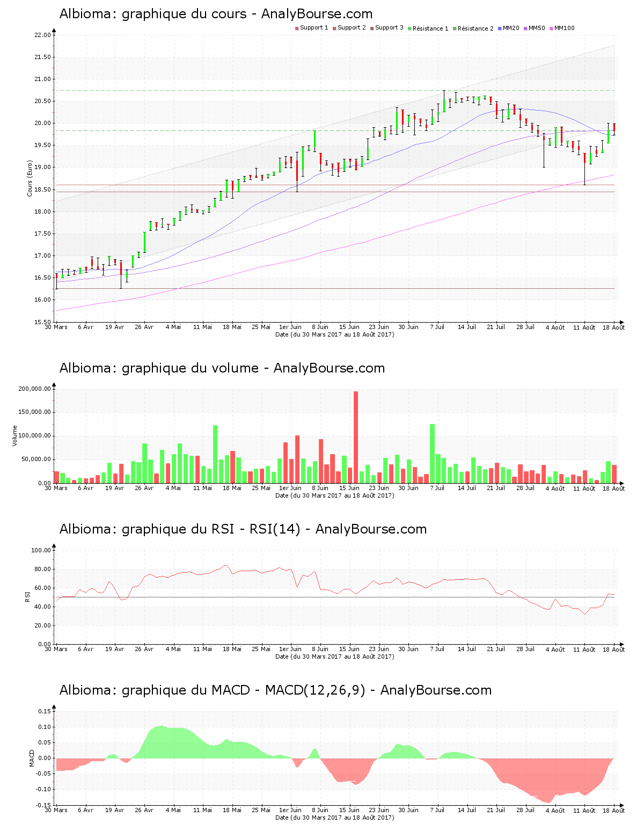This screenshot has height=832, width=644.
Task: Select the Support 3 legend label
Action: click(389, 28)
